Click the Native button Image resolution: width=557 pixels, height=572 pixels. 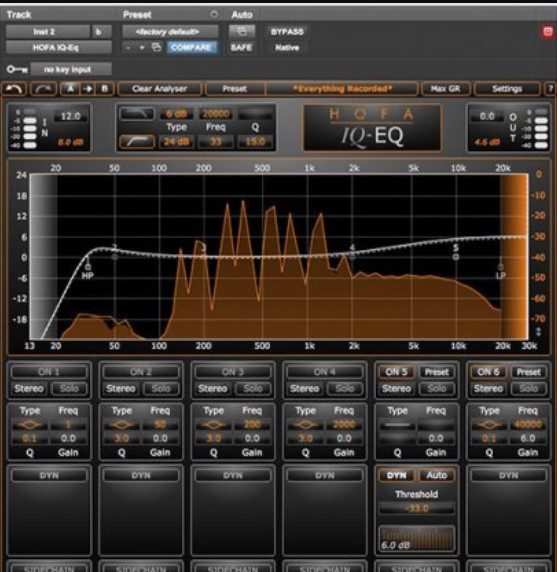(287, 47)
